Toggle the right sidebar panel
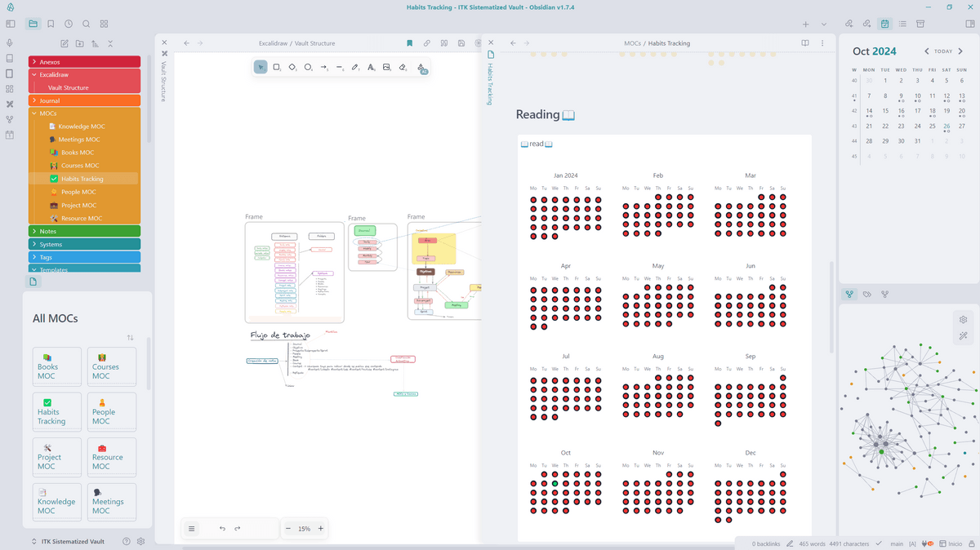 969,24
